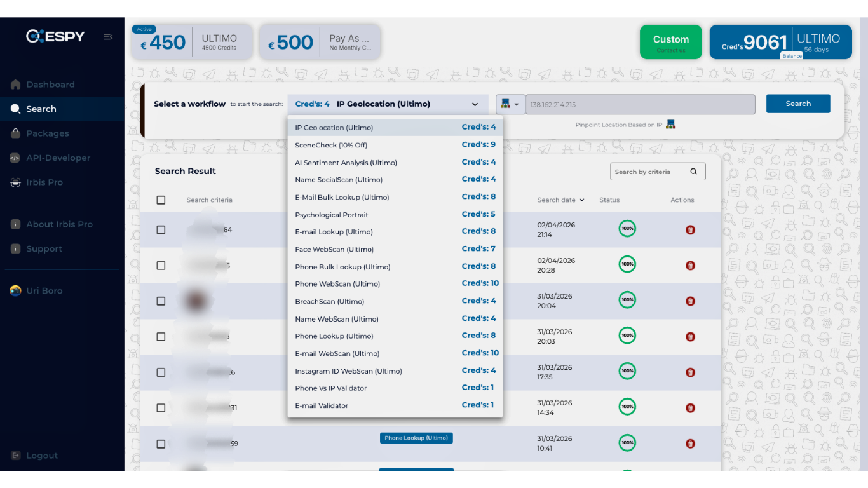The height and width of the screenshot is (488, 868).
Task: Select the €450 ULTIMO package card
Action: click(x=193, y=42)
